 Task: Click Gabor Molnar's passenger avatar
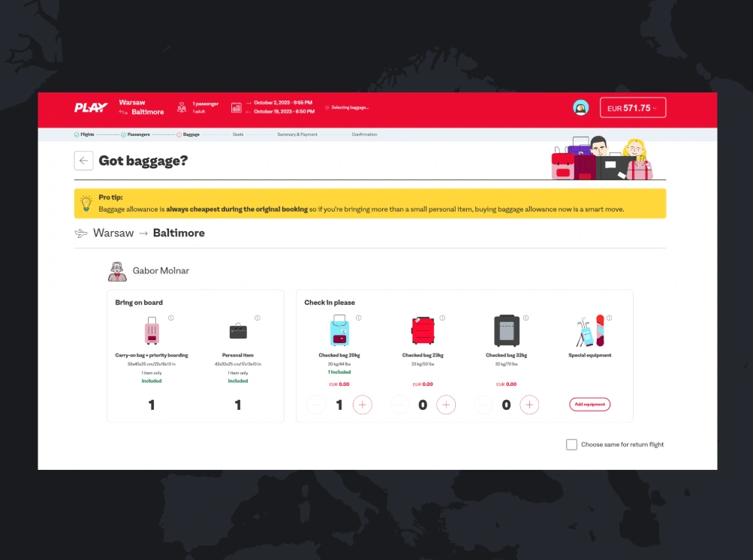coord(117,271)
